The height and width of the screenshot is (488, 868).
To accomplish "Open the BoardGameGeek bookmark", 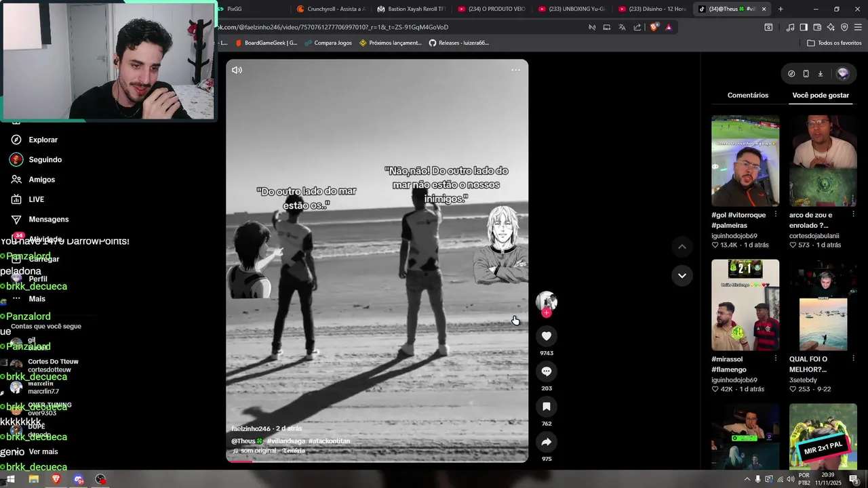I will (x=266, y=43).
